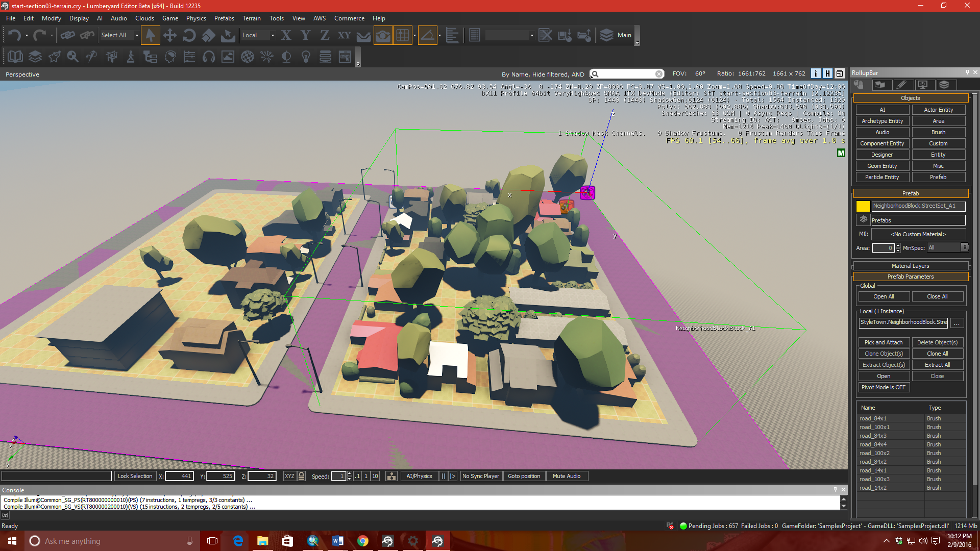This screenshot has width=980, height=551.
Task: Constrain movement to X axis
Action: click(x=286, y=35)
